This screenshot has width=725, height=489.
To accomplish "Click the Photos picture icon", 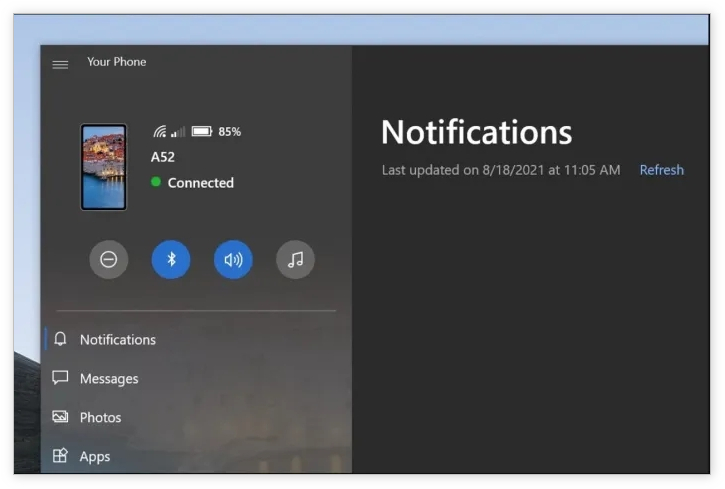I will 61,417.
